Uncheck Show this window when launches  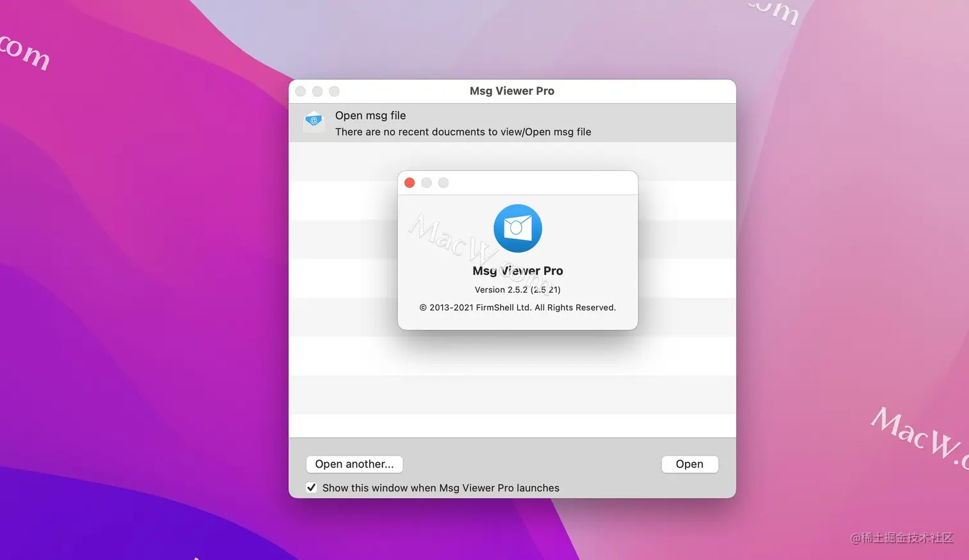pyautogui.click(x=311, y=488)
